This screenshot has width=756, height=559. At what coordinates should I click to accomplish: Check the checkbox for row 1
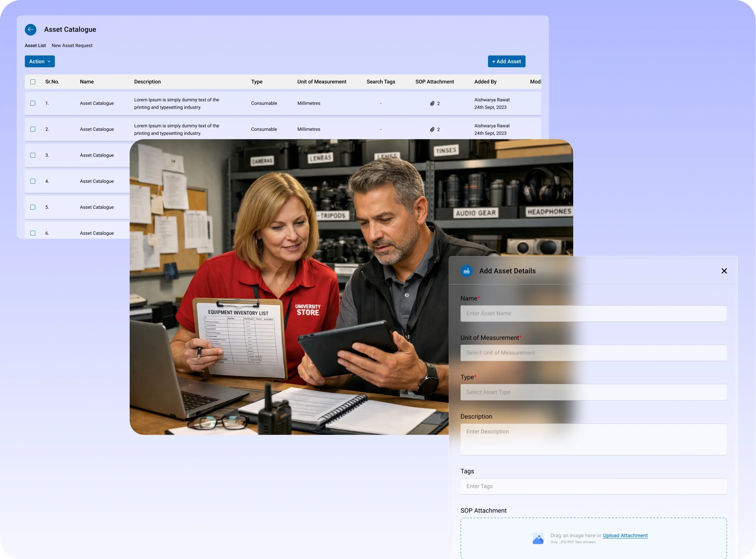pyautogui.click(x=33, y=103)
